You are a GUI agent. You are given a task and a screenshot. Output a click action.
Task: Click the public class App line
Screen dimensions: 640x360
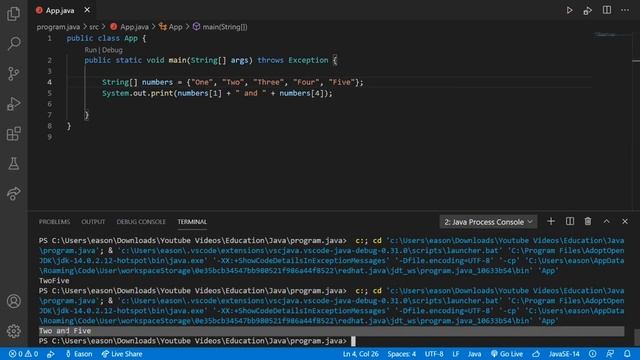pyautogui.click(x=106, y=38)
